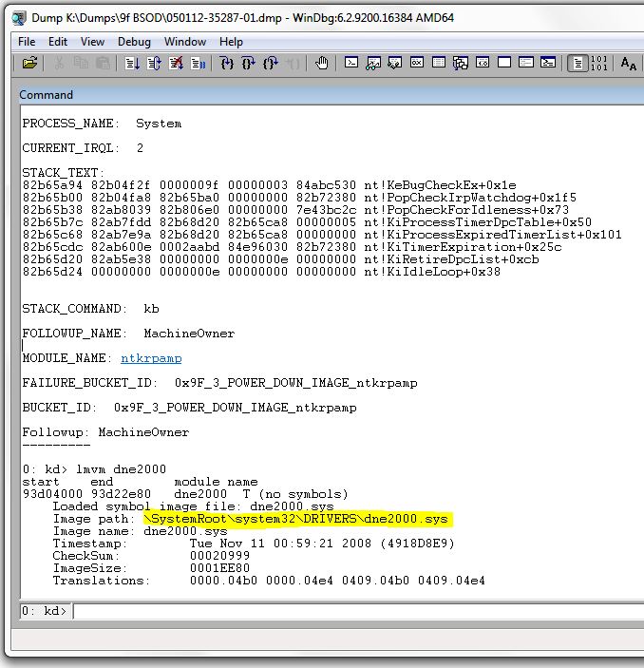Toggle Source Mode On button

pos(578,64)
